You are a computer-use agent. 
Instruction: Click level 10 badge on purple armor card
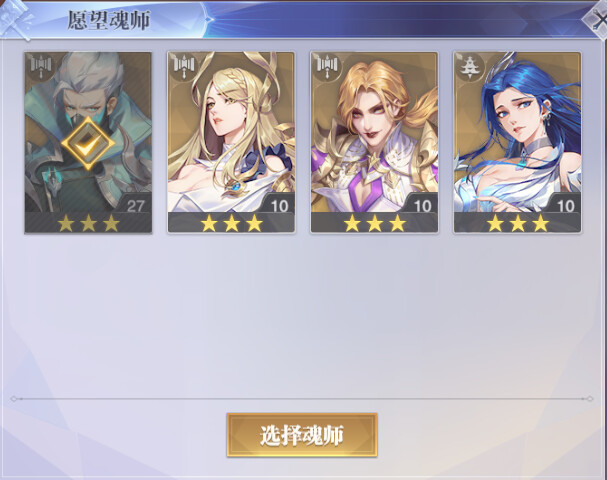[x=422, y=206]
